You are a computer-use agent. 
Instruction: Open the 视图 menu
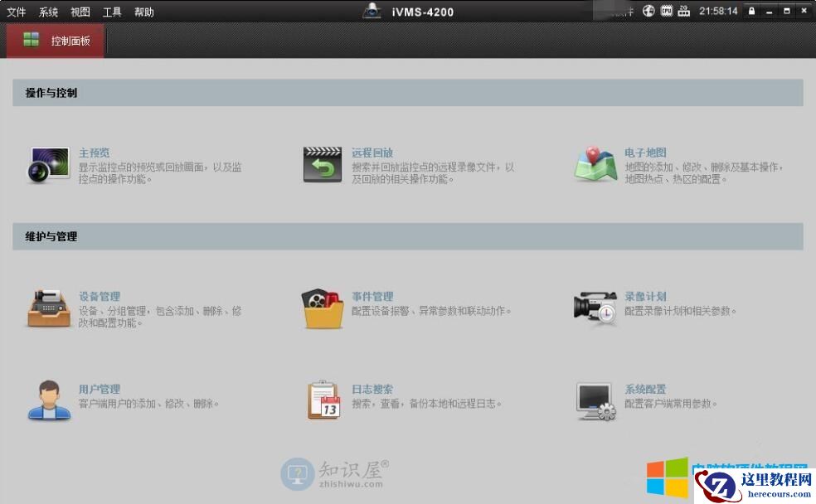coord(79,12)
